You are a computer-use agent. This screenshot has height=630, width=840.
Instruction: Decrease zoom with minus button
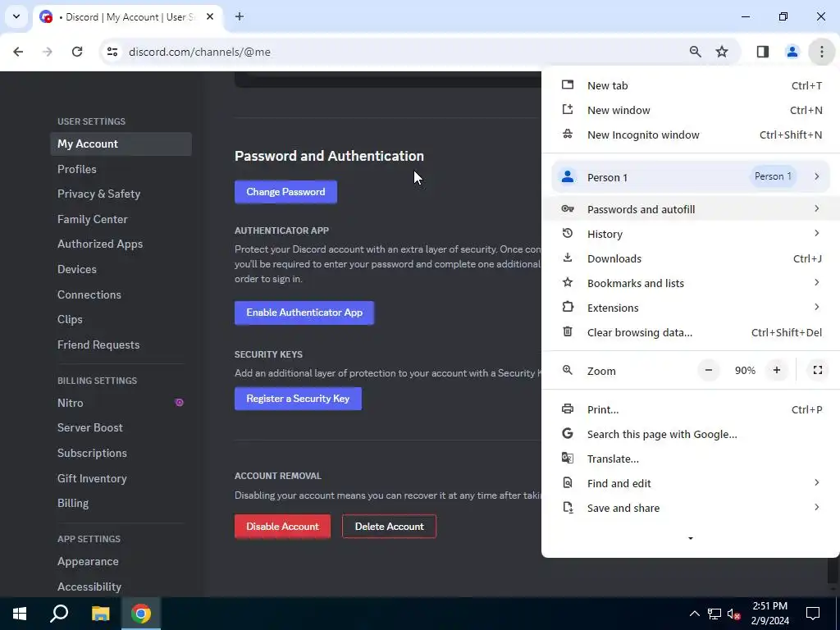[x=709, y=370]
